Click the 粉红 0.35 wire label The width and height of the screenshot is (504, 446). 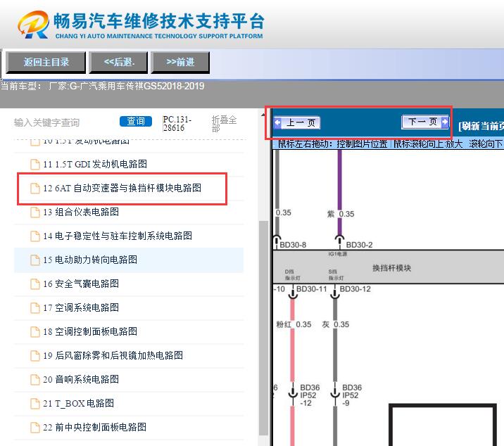coord(294,324)
